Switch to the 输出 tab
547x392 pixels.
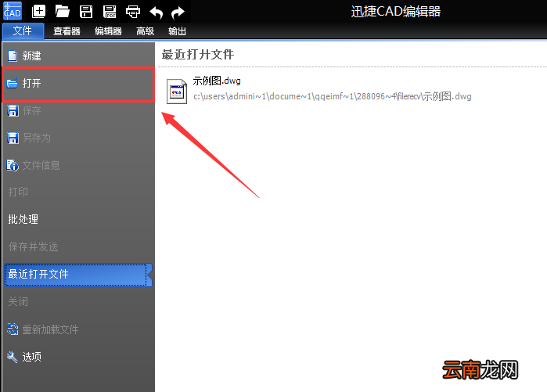tap(177, 31)
